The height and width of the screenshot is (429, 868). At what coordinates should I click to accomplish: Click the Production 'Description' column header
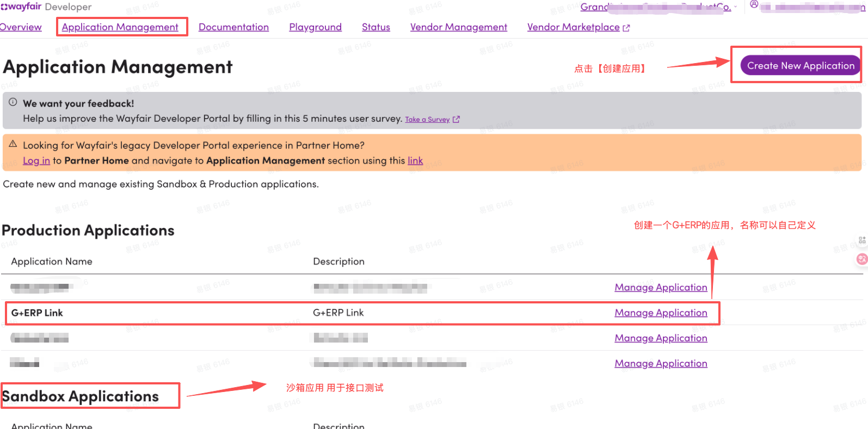tap(338, 262)
